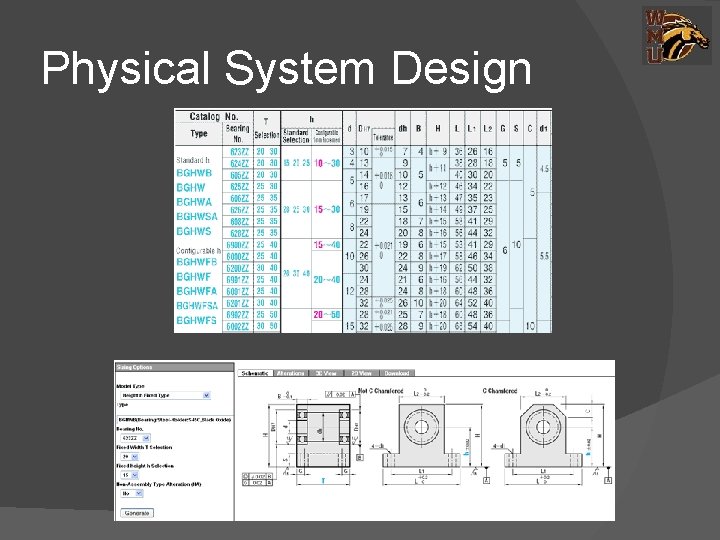Click the configurable h range 15~30
Screen dimensions: 720x540
[x=327, y=209]
